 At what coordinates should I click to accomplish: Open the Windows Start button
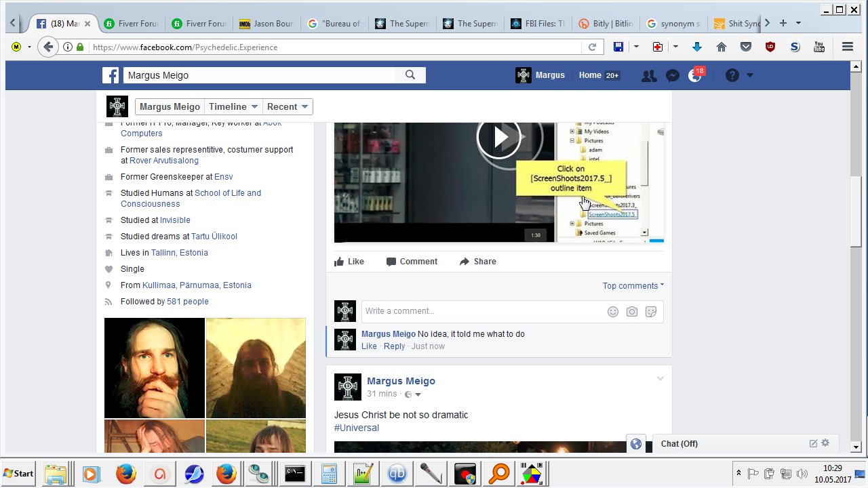pyautogui.click(x=19, y=473)
